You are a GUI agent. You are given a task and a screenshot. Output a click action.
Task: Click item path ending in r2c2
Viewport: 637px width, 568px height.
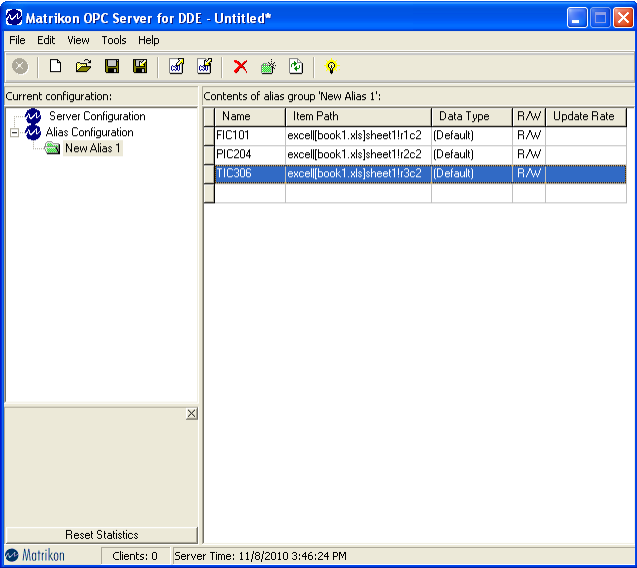tap(358, 154)
